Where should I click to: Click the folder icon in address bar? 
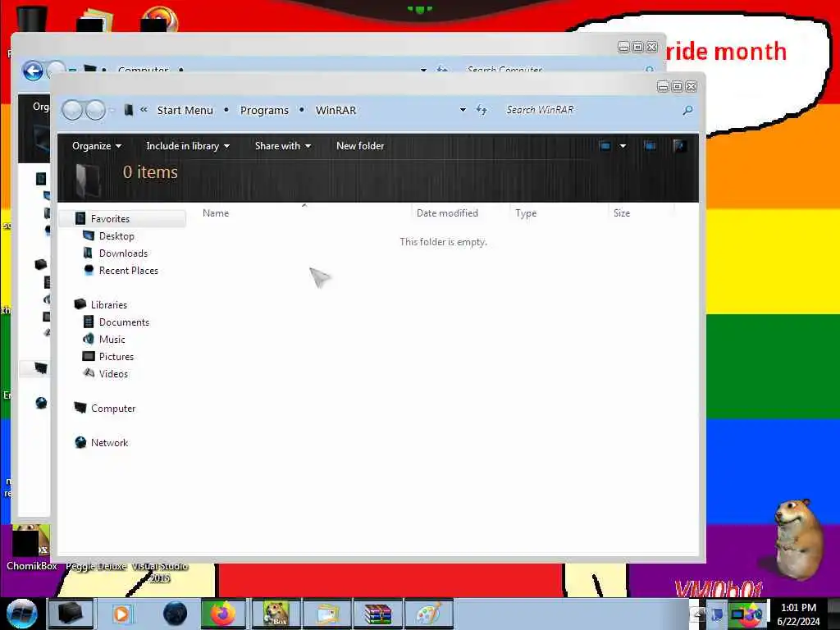coord(128,110)
